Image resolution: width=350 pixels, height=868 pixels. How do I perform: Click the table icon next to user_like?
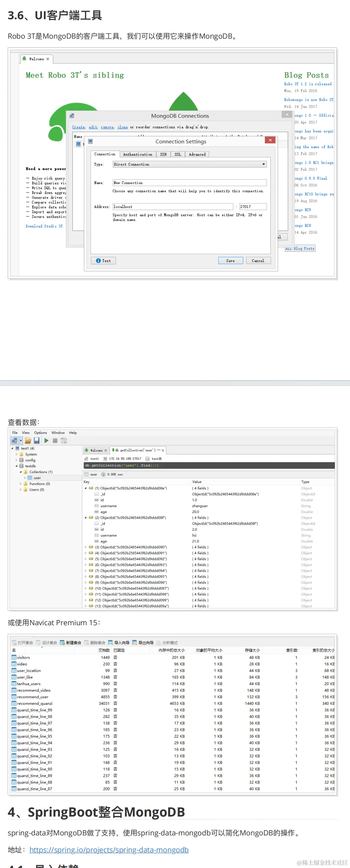(x=14, y=677)
